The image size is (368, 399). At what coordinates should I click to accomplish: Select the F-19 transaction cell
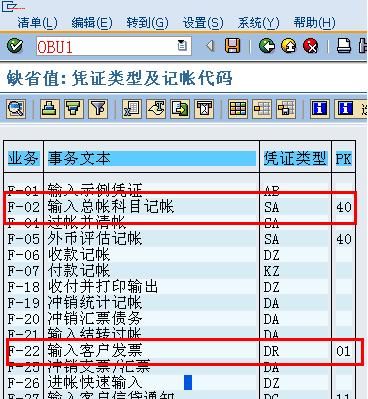click(23, 303)
